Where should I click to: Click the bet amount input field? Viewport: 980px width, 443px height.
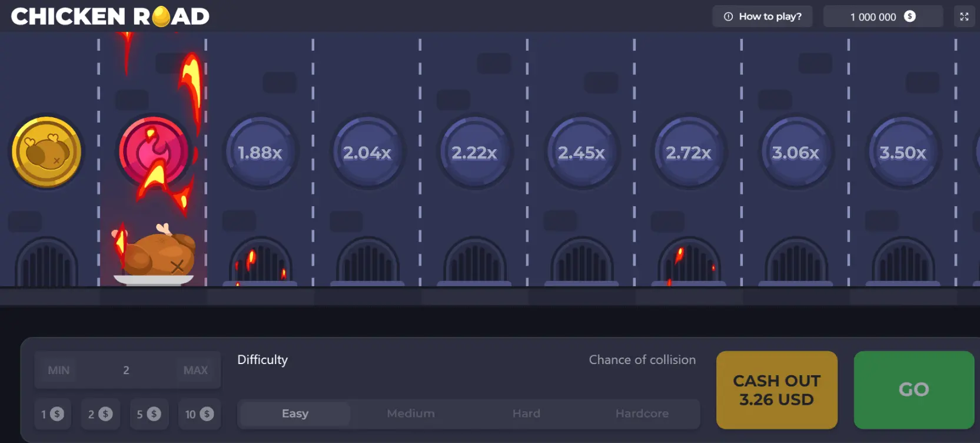(127, 370)
